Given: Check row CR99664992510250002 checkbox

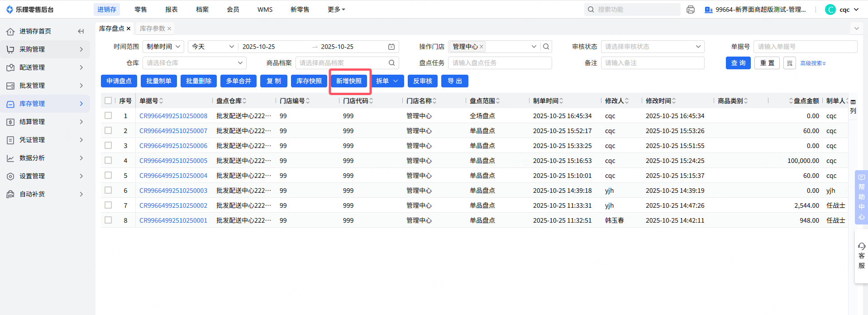Looking at the screenshot, I should [108, 205].
